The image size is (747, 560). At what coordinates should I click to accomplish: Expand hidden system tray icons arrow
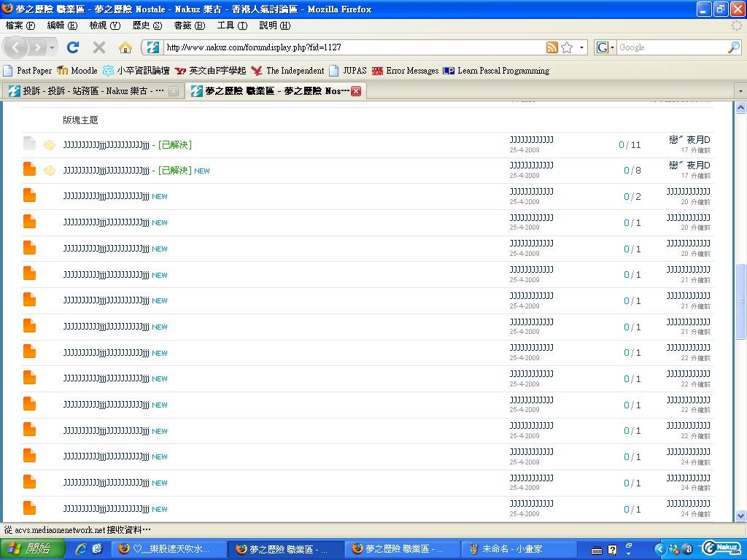659,549
